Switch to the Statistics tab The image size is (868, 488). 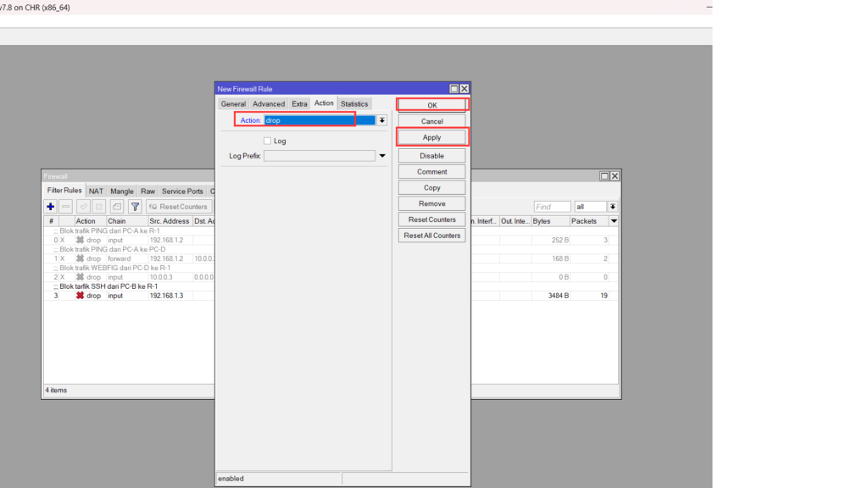[x=354, y=104]
